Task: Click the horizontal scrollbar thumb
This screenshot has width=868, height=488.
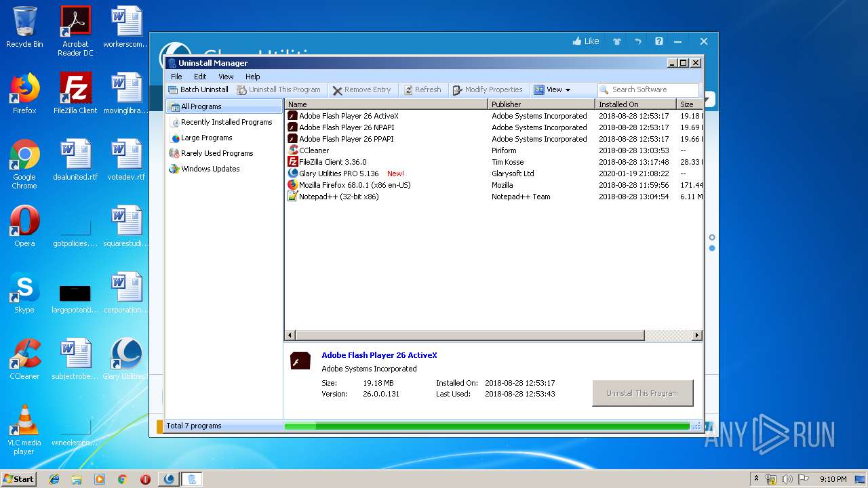Action: (x=469, y=335)
